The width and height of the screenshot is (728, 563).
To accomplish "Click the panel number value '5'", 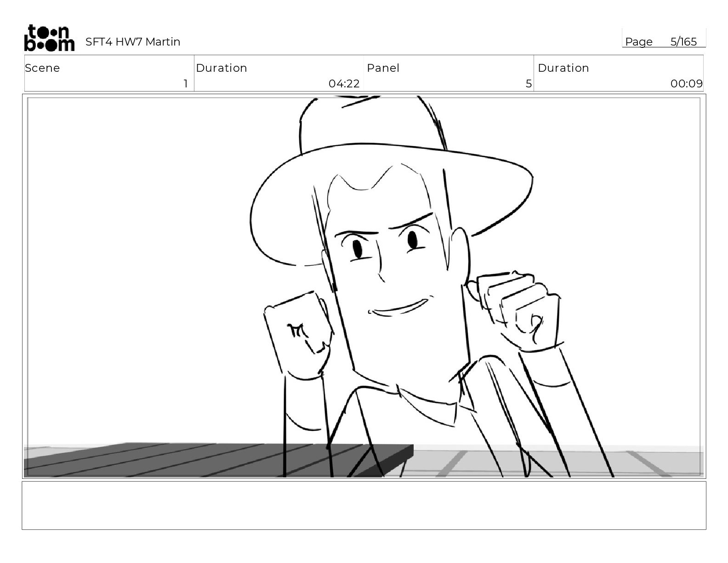I will tap(529, 84).
